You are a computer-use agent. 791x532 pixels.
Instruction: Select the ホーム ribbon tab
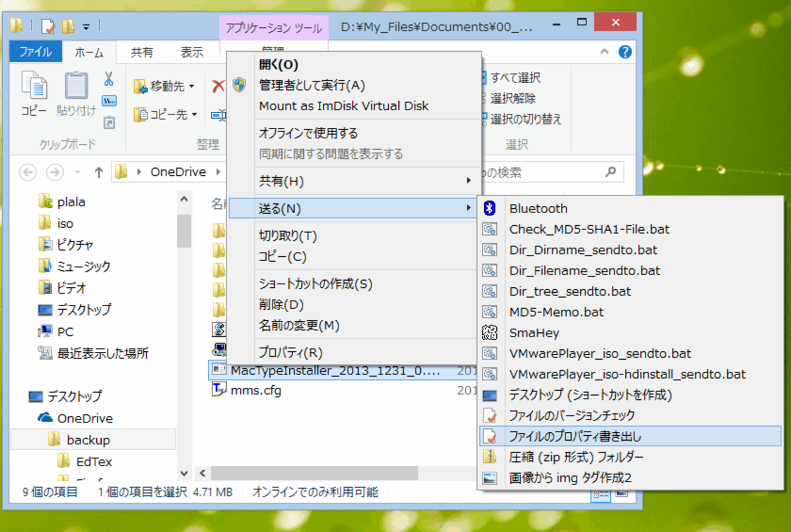[x=89, y=52]
